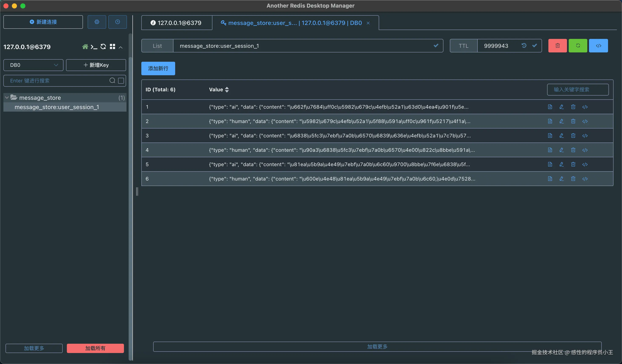The width and height of the screenshot is (622, 364).
Task: Edit row 3 with the pencil icon
Action: (x=561, y=136)
